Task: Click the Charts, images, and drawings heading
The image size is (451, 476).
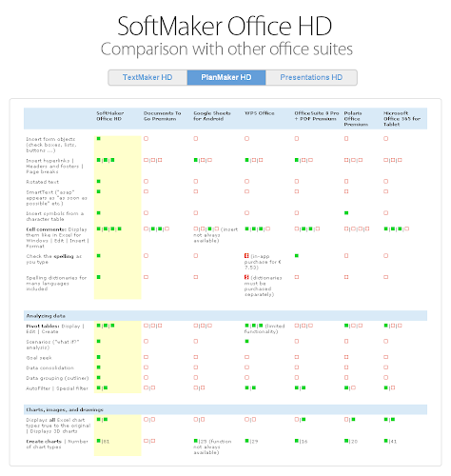Action: 65,410
